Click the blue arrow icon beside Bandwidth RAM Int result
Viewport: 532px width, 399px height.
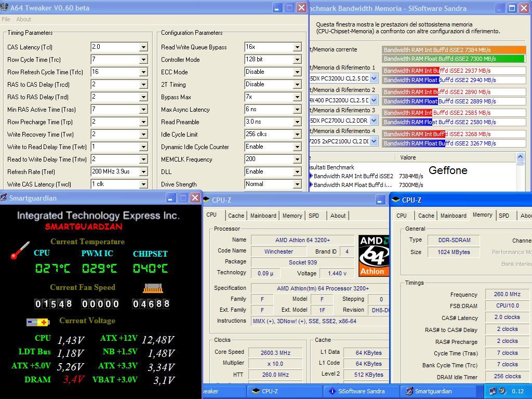pyautogui.click(x=311, y=176)
